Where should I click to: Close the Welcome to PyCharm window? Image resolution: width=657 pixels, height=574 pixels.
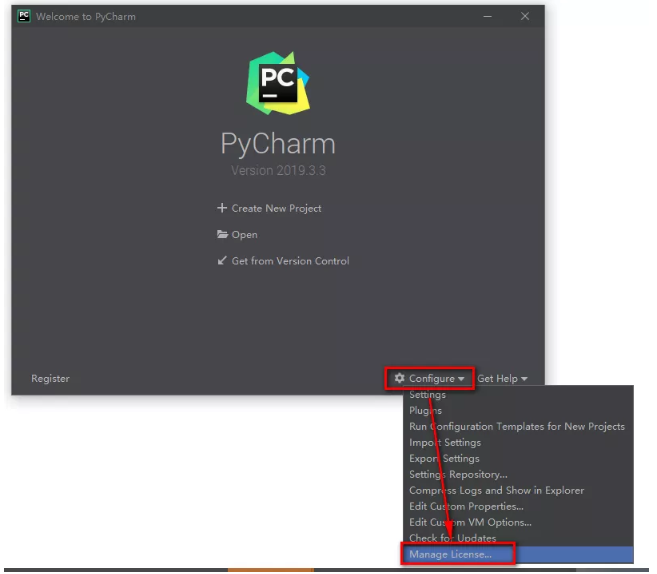[x=525, y=16]
